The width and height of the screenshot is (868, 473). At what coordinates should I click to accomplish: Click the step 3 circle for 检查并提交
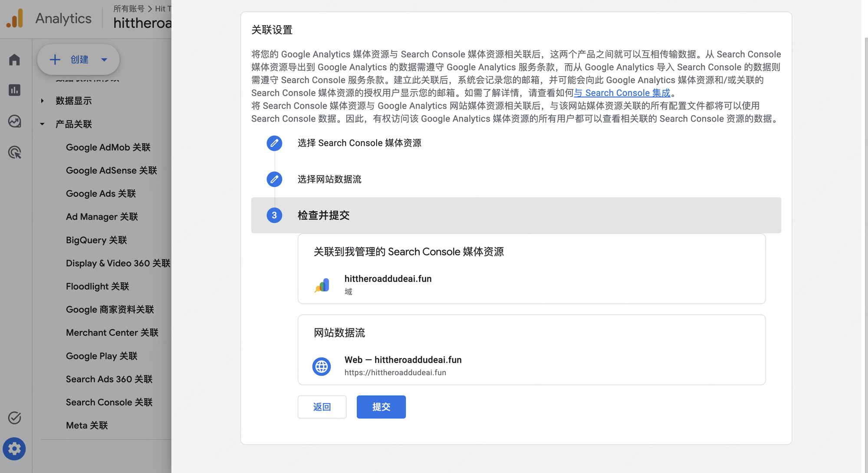point(274,215)
